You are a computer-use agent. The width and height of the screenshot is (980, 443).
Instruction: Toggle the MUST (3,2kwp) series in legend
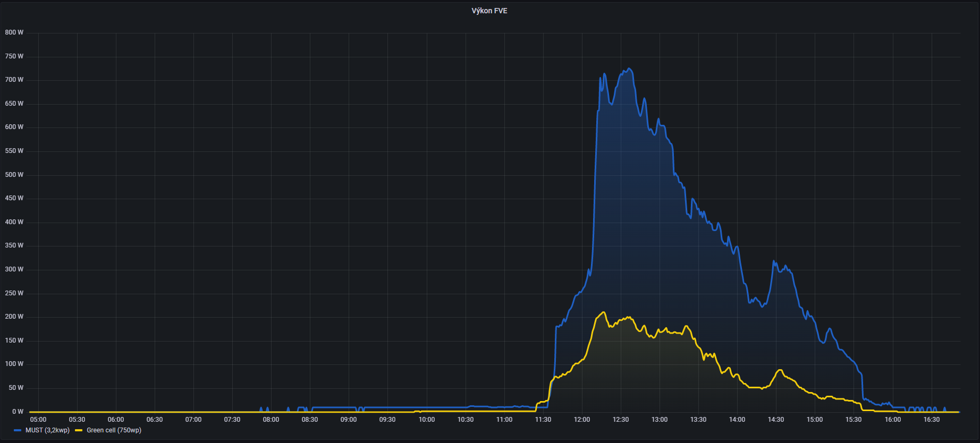tap(47, 430)
